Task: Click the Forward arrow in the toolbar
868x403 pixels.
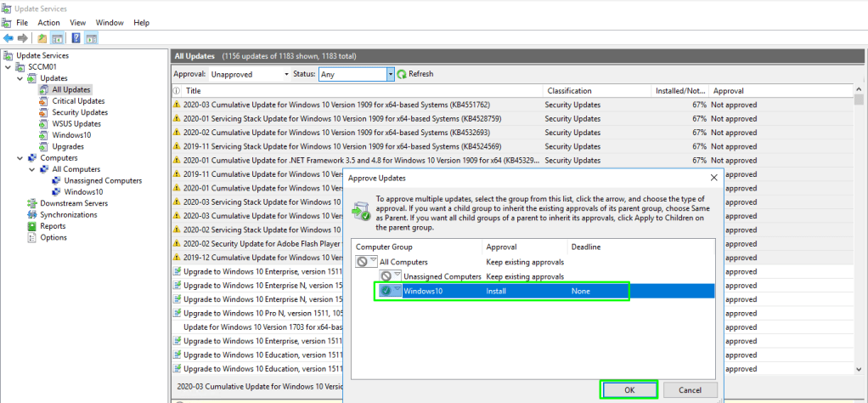Action: coord(21,38)
